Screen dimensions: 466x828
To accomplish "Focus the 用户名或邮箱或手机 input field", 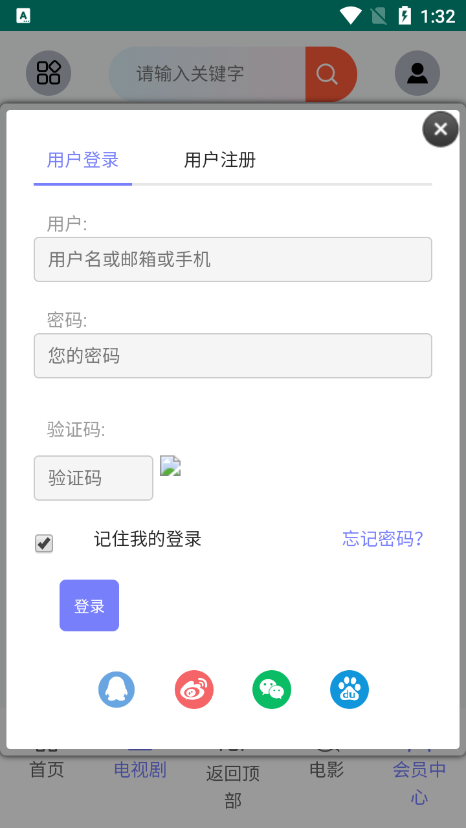I will point(233,259).
